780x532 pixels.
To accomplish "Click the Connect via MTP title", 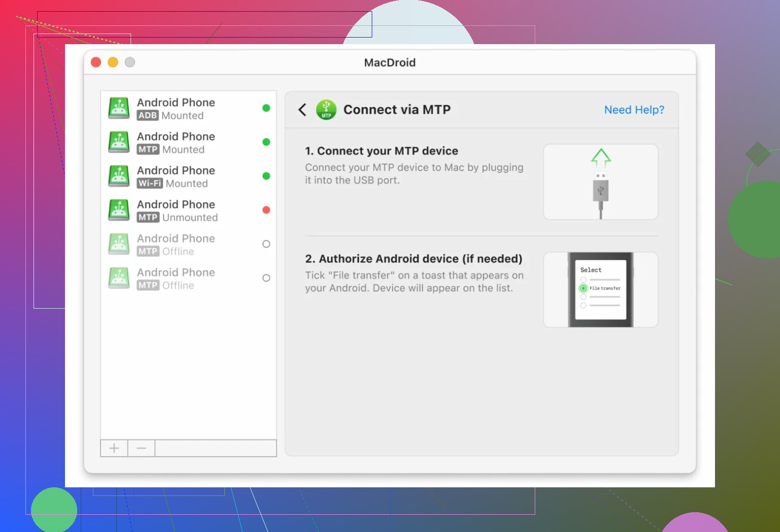I will coord(397,110).
